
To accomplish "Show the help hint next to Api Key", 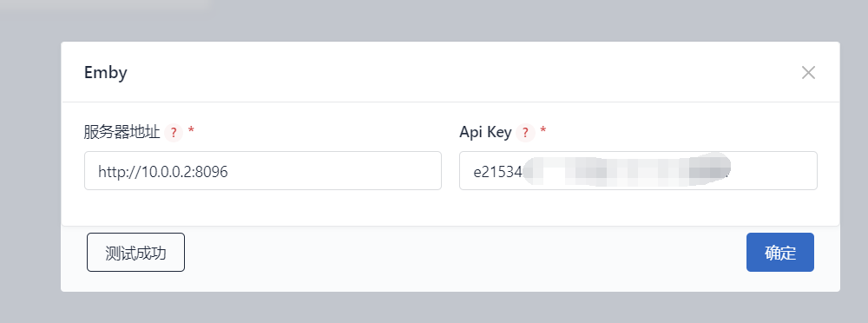I will tap(525, 133).
